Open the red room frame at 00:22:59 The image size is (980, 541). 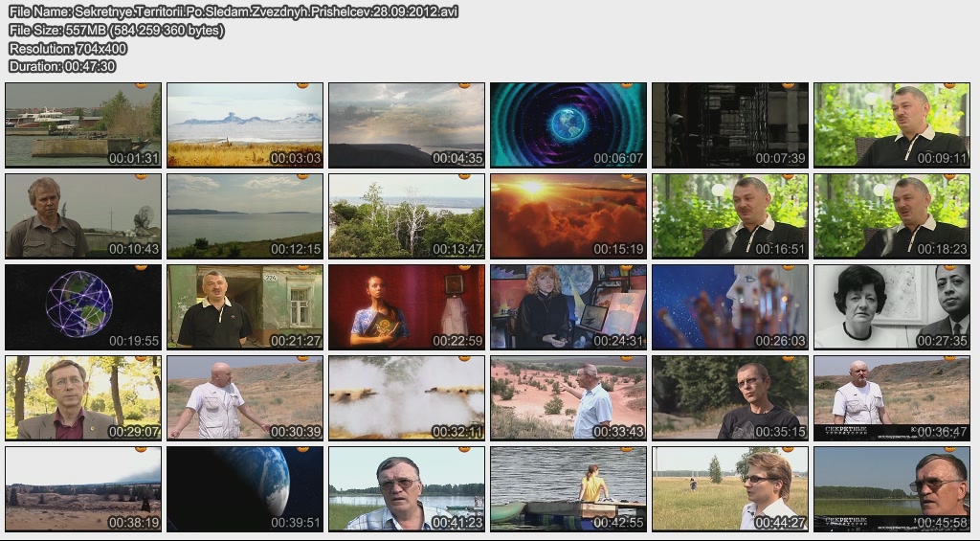(x=407, y=307)
